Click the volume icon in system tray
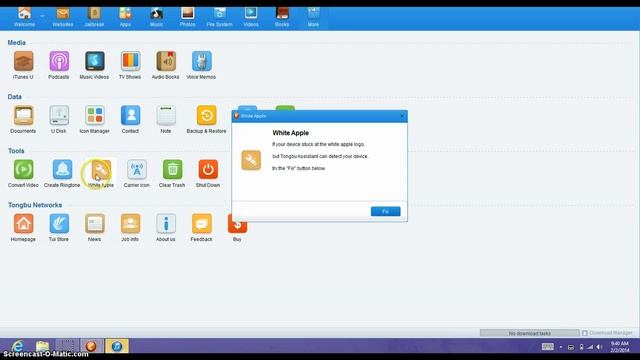This screenshot has width=640, height=360. point(599,347)
